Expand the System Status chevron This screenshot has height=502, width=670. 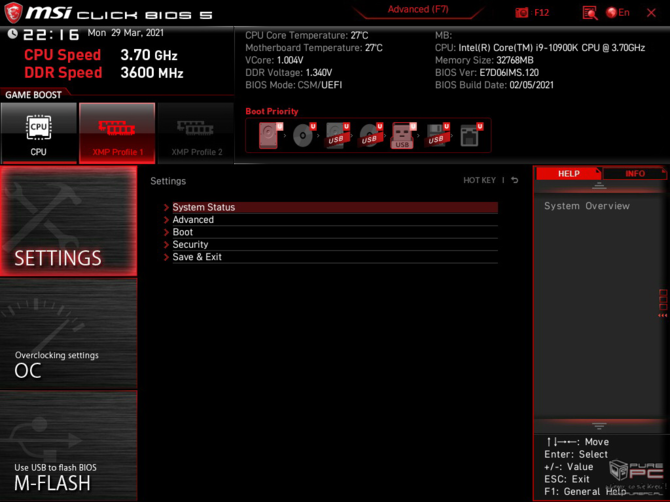pyautogui.click(x=167, y=207)
